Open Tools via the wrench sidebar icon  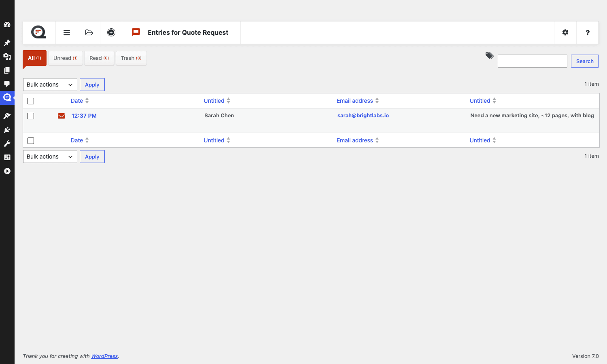(x=7, y=144)
